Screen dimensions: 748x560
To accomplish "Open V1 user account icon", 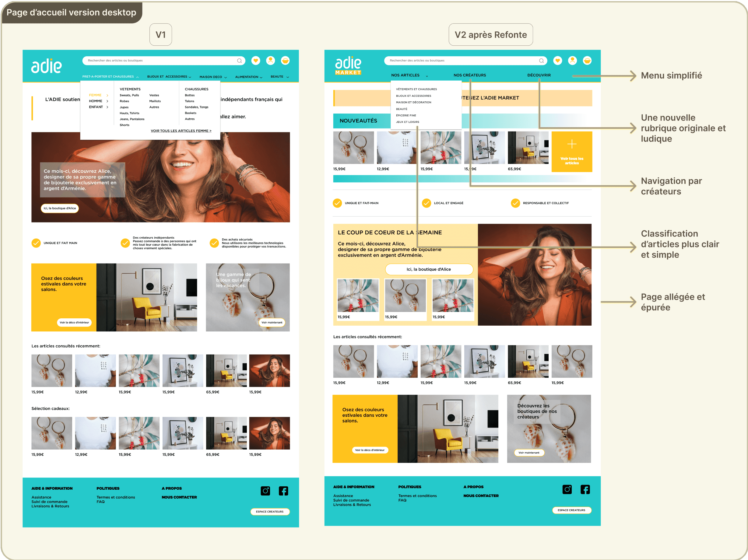I will pos(271,61).
